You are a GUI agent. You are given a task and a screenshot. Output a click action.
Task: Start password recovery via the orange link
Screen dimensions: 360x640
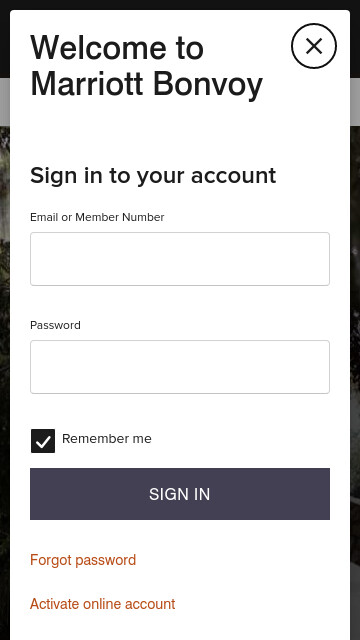tap(83, 560)
